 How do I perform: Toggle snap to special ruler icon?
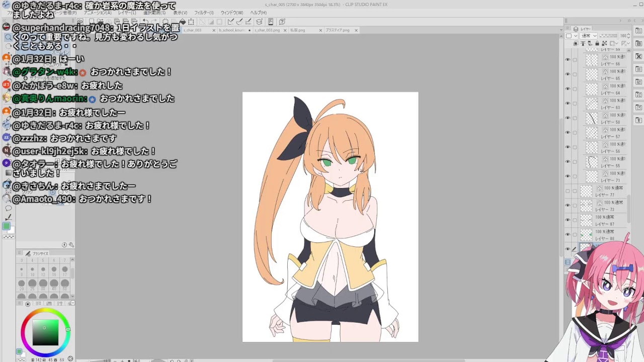tap(239, 22)
